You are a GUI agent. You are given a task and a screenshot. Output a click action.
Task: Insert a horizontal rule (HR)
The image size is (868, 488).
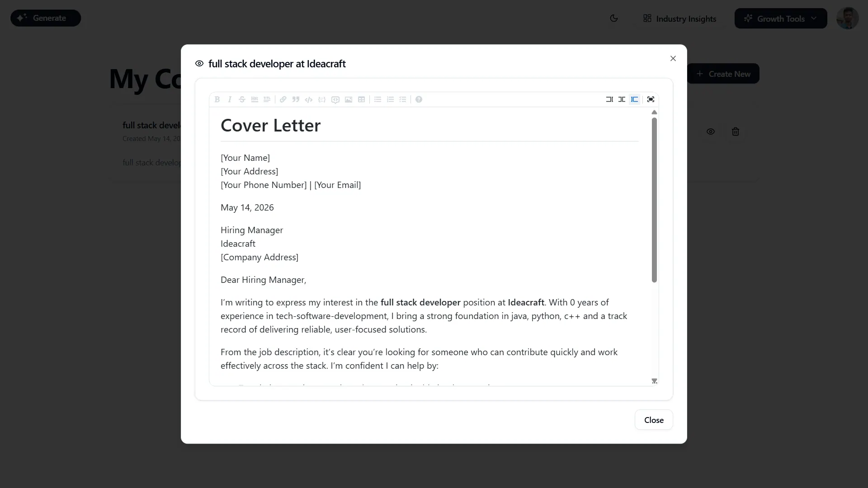point(255,99)
